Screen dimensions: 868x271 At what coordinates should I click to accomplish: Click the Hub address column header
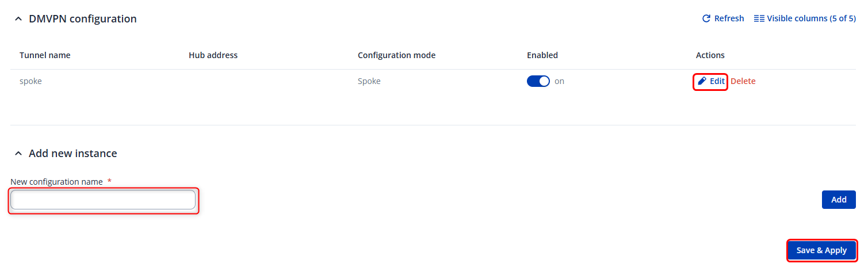pos(213,55)
